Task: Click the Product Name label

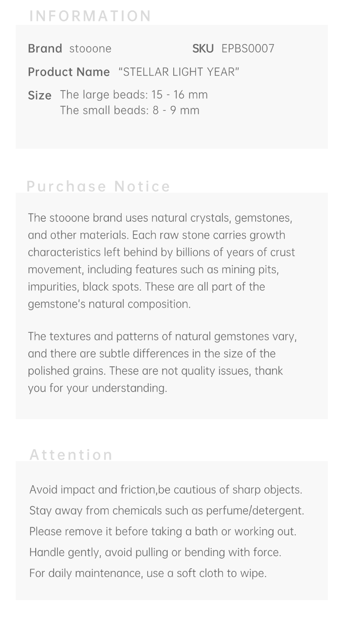Action: 69,72
